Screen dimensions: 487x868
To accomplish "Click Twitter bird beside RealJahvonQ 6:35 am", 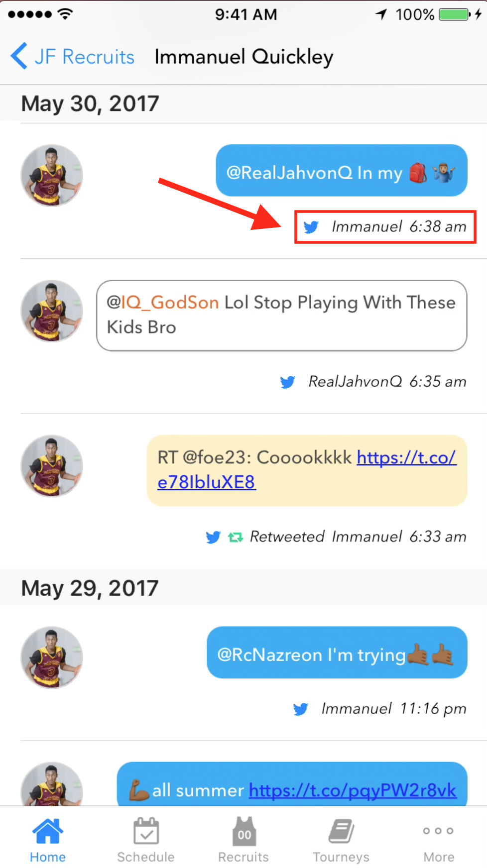I will coord(287,382).
